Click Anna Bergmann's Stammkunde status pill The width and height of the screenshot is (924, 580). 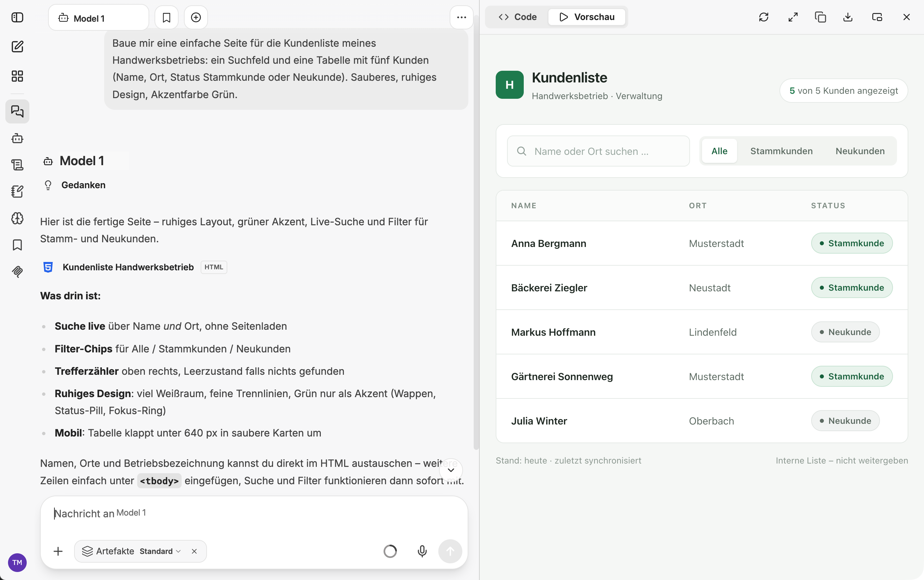852,243
